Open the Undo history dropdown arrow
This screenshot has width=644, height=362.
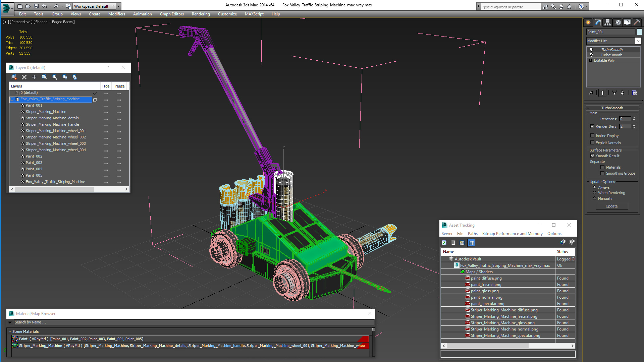coord(50,6)
